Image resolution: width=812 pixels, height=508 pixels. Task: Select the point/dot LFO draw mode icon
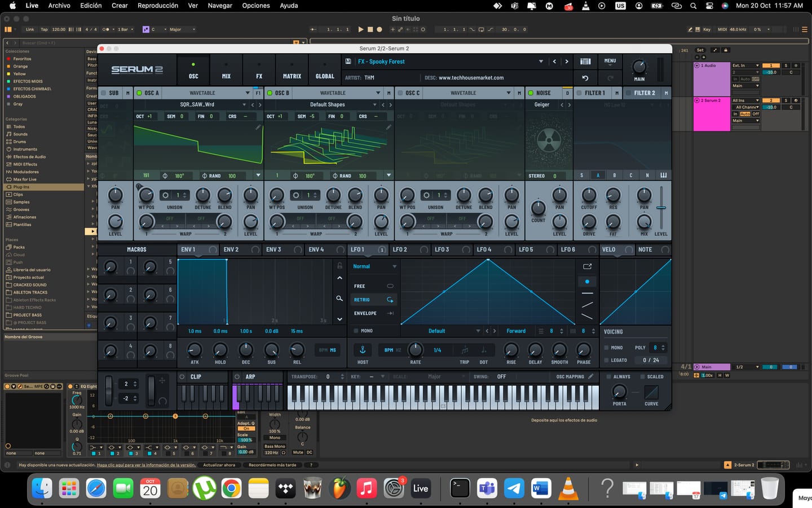tap(587, 281)
